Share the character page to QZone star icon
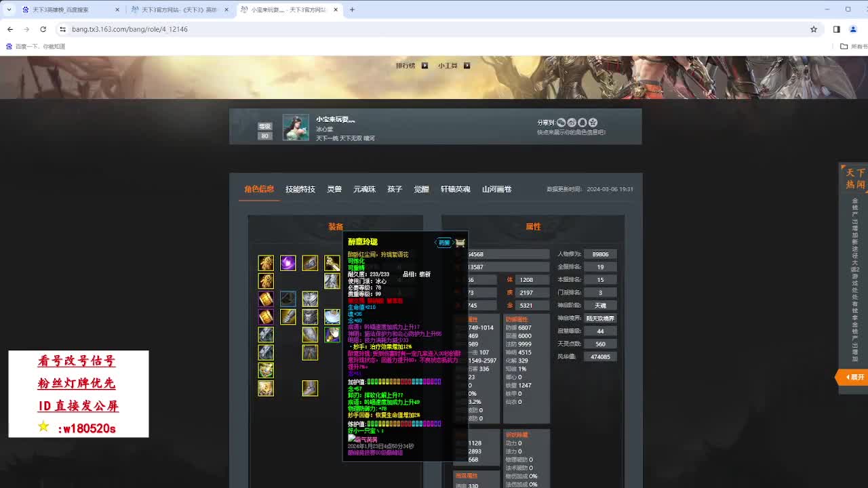Image resolution: width=868 pixels, height=488 pixels. click(x=593, y=123)
